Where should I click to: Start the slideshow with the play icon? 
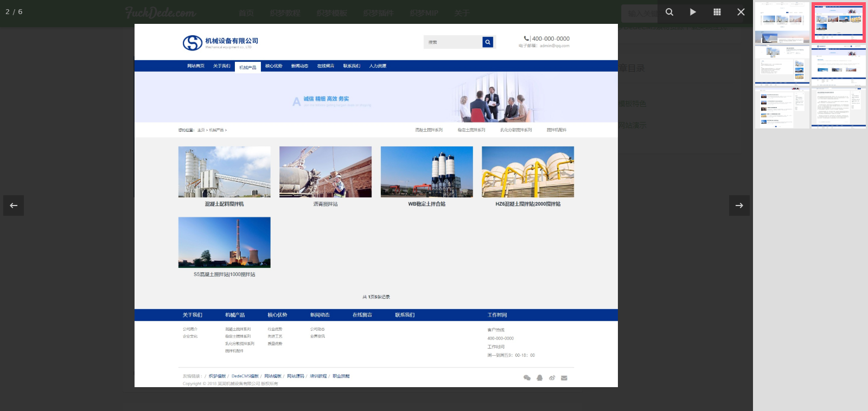pos(693,12)
